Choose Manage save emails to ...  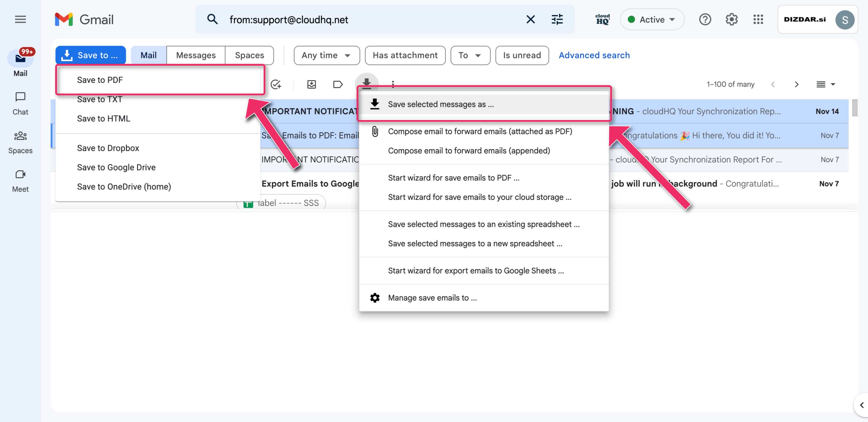pyautogui.click(x=484, y=298)
